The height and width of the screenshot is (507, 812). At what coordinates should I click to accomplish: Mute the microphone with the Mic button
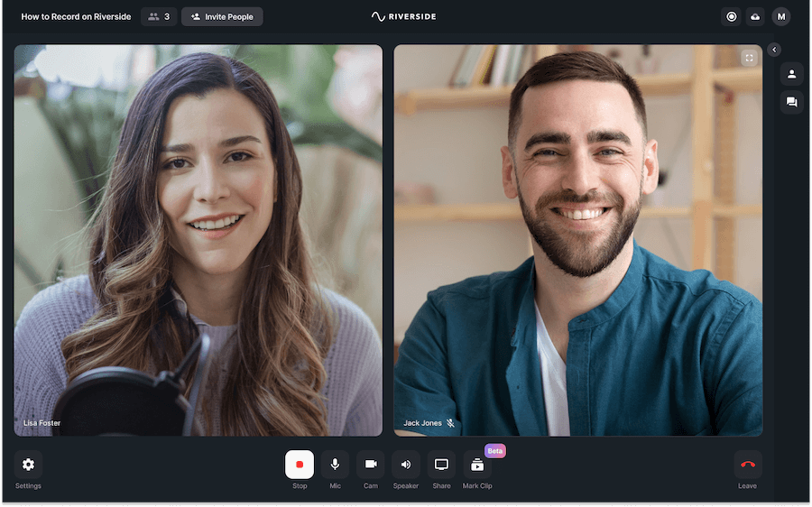pyautogui.click(x=335, y=464)
